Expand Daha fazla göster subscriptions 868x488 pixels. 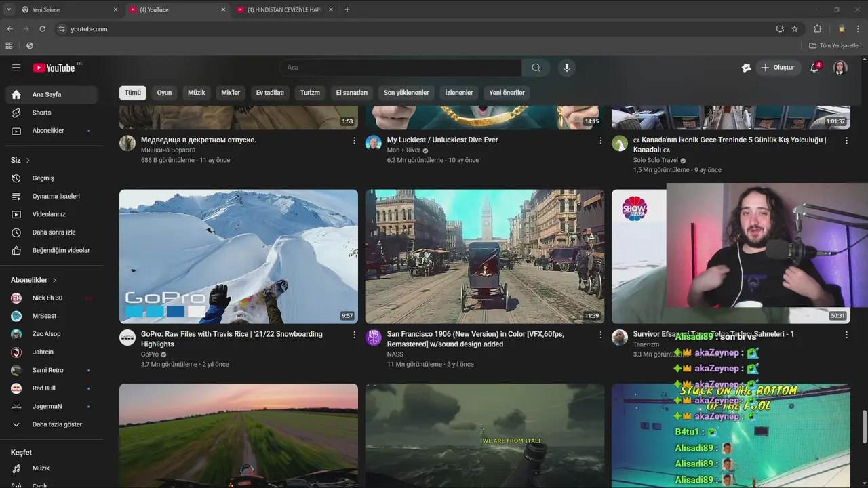coord(52,424)
